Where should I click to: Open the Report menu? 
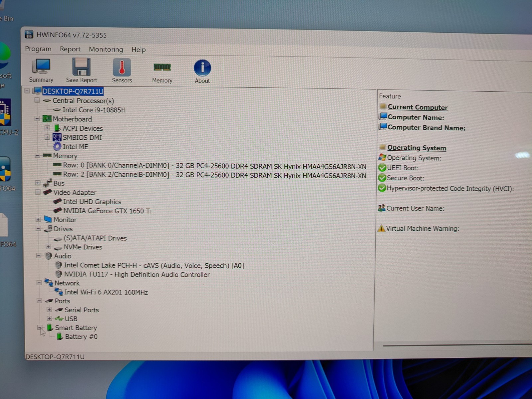pos(70,49)
